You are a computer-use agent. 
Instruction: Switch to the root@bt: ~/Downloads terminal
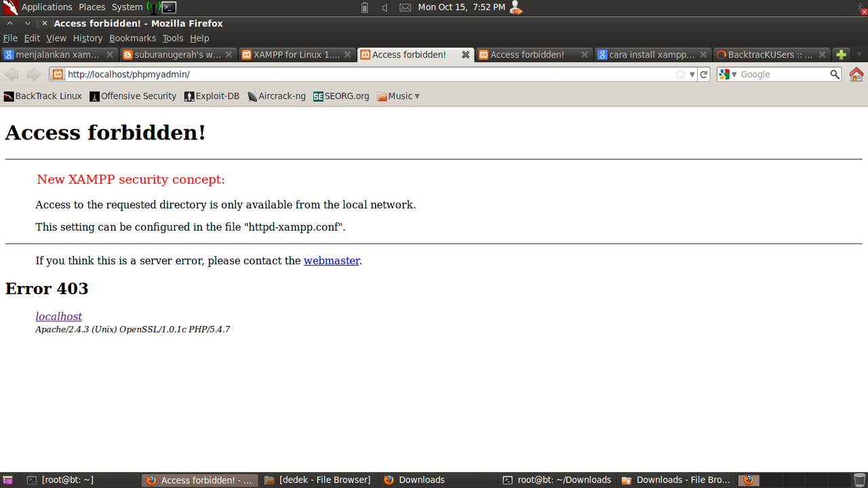[557, 480]
